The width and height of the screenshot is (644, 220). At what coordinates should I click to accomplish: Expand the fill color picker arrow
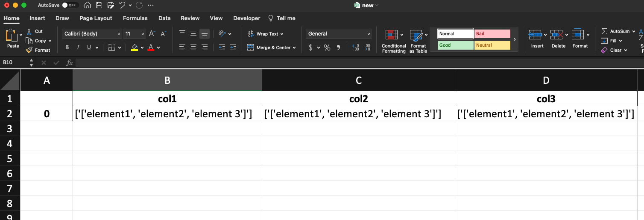[142, 48]
